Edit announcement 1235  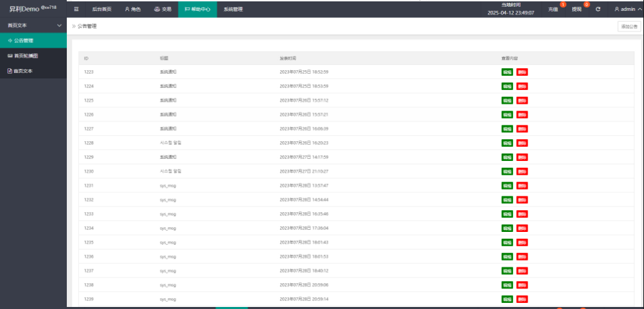(507, 242)
